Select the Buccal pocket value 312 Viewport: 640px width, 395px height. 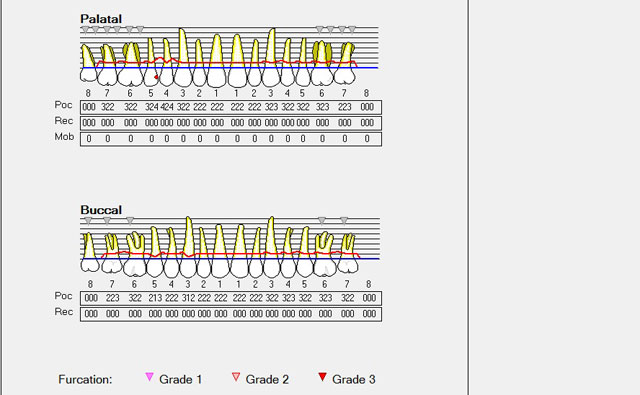tap(188, 298)
